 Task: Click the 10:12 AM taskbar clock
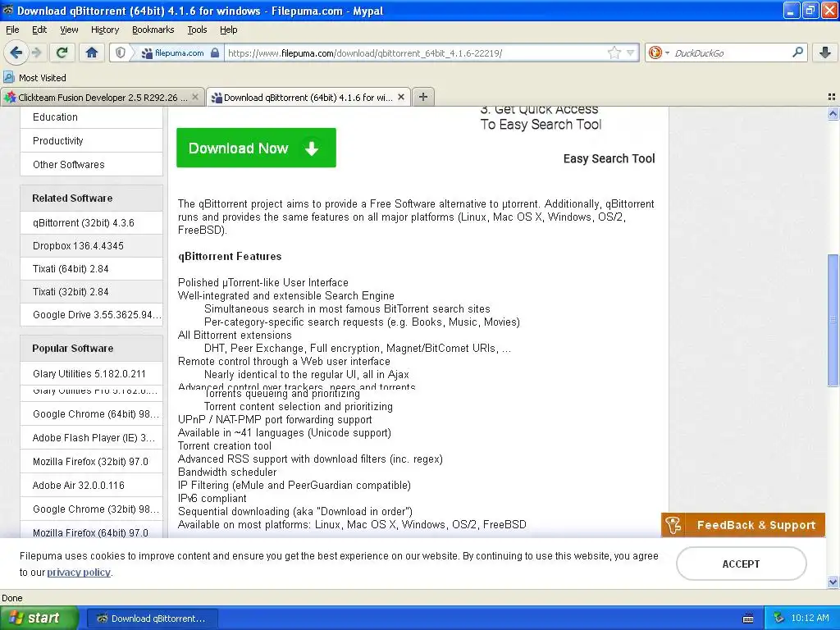click(x=810, y=618)
